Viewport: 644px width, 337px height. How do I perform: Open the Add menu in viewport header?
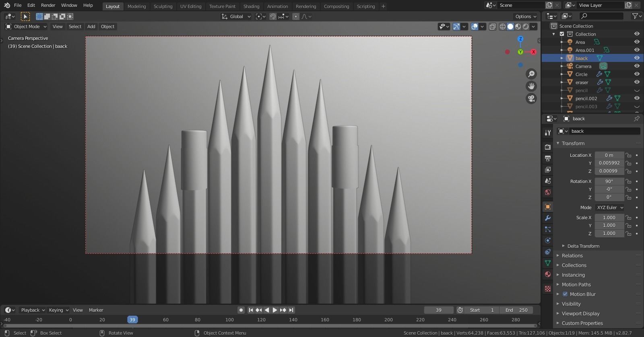coord(91,27)
